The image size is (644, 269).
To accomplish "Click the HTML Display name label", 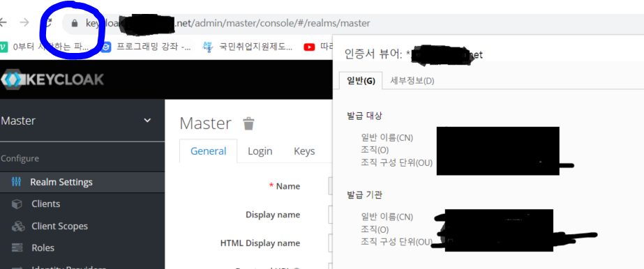I will 260,243.
